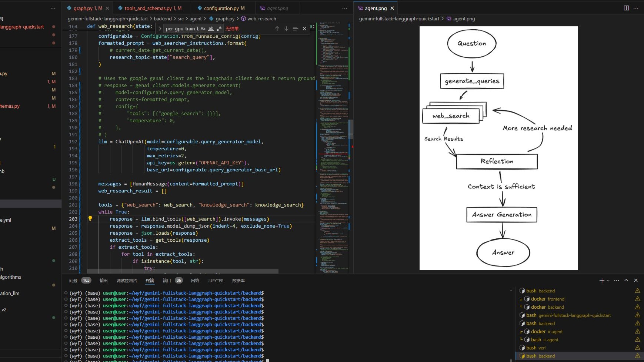Expand the replace field in find widget
The height and width of the screenshot is (362, 644).
160,29
